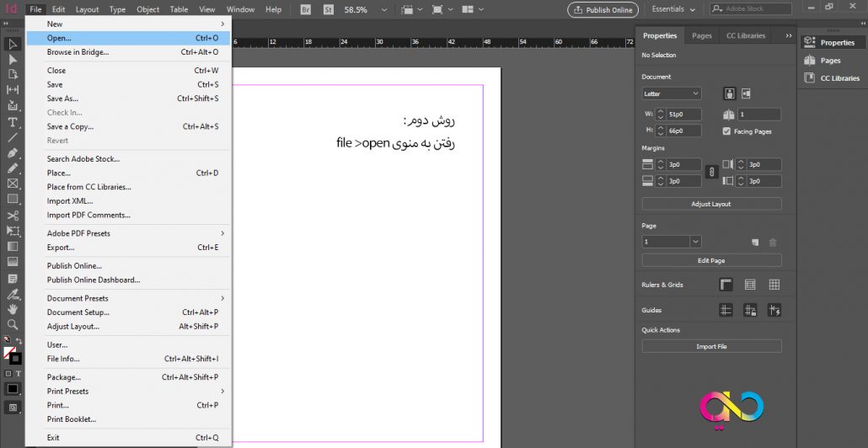Toggle Show Rulers button

[x=726, y=285]
